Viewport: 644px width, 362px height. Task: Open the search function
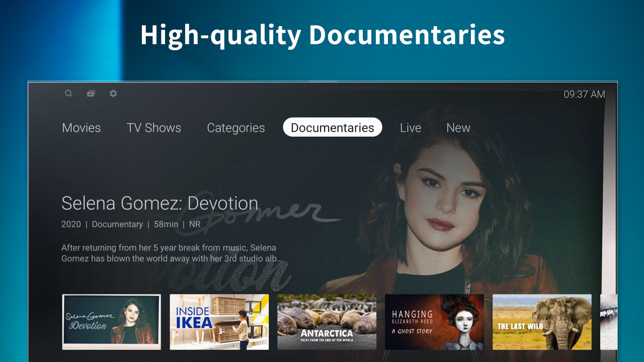(x=68, y=94)
